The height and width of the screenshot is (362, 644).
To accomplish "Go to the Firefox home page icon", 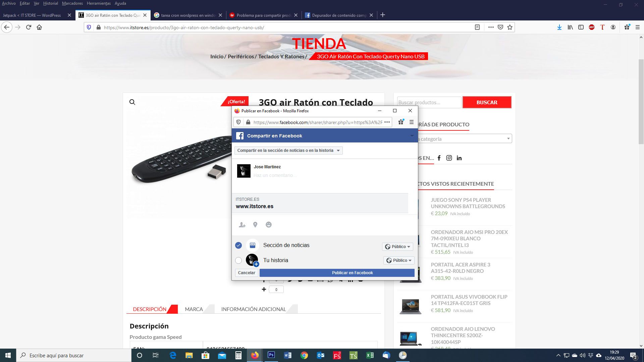I will pyautogui.click(x=39, y=27).
